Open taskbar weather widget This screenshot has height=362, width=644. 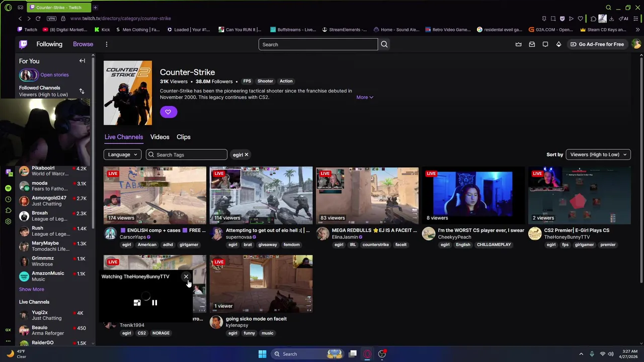coord(16,354)
